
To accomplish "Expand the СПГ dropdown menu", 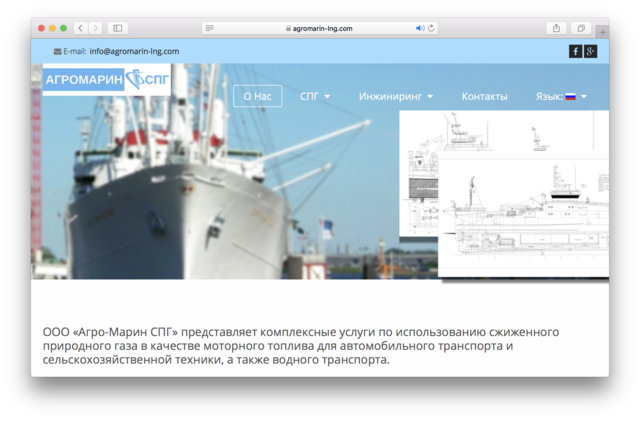I will (x=315, y=96).
